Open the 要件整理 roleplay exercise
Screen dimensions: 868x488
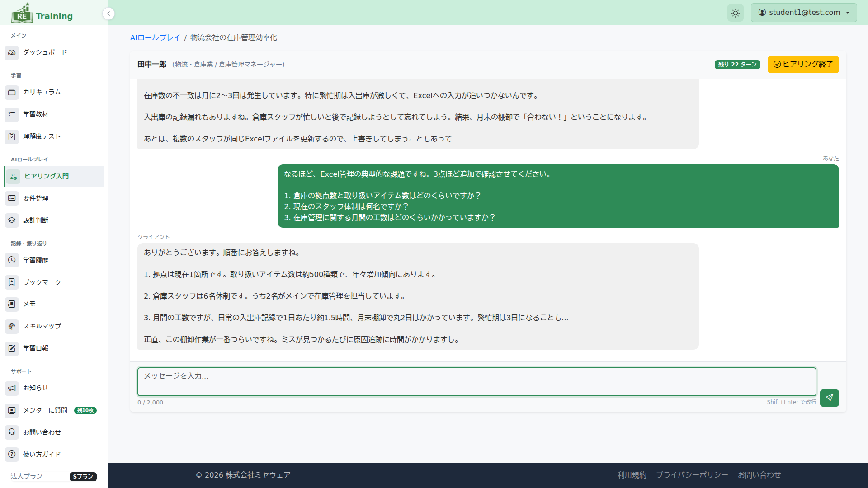(x=36, y=198)
